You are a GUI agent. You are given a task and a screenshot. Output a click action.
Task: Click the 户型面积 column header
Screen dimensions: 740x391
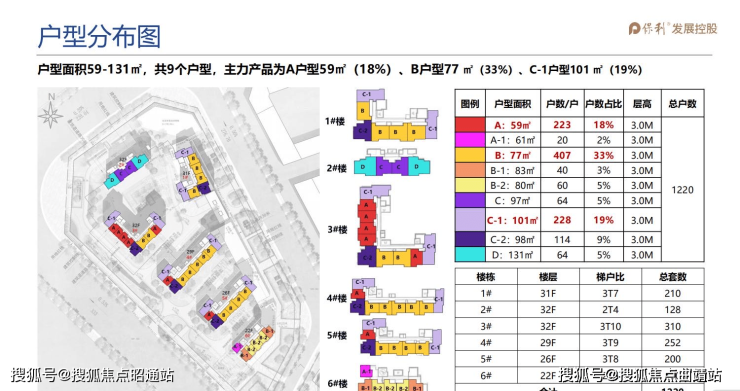coord(513,103)
